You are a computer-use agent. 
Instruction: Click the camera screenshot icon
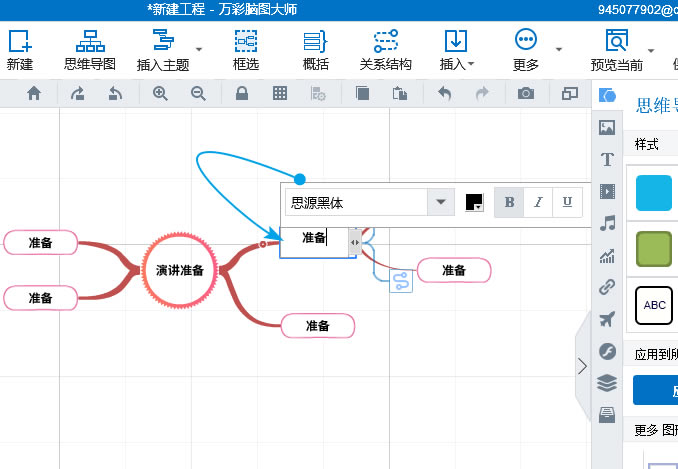[526, 93]
